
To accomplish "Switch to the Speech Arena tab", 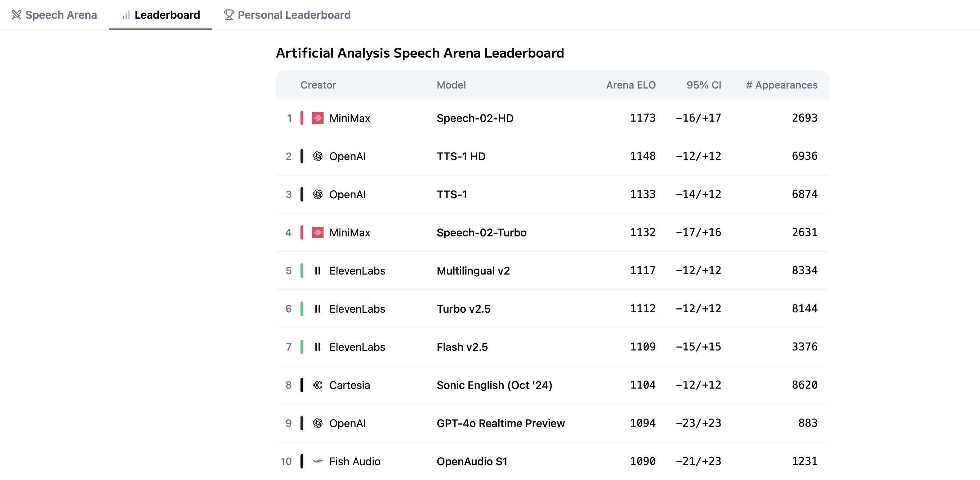I will click(x=54, y=15).
